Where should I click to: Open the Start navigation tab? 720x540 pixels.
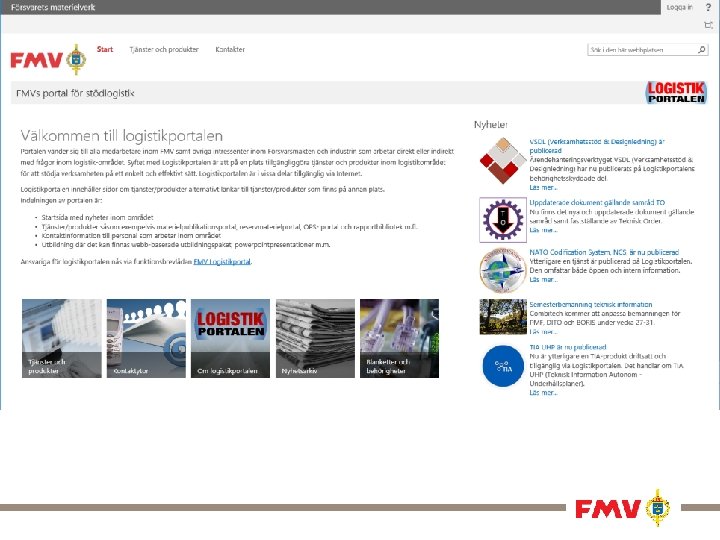click(x=105, y=49)
